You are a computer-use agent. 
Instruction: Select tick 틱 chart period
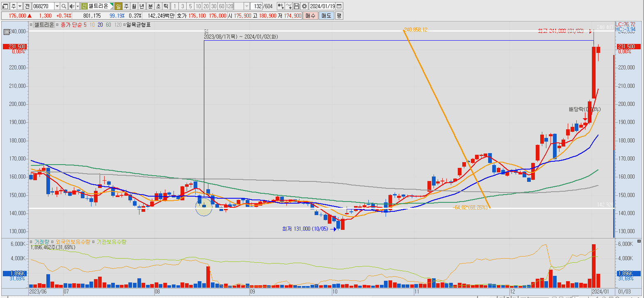[x=166, y=6]
